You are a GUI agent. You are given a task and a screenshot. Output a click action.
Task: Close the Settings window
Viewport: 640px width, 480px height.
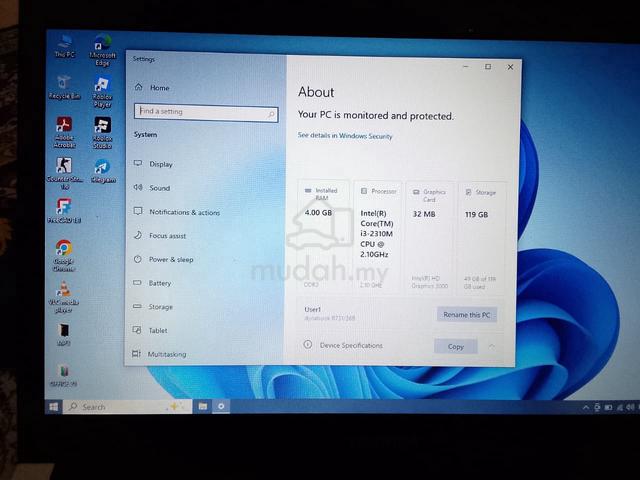coord(510,67)
